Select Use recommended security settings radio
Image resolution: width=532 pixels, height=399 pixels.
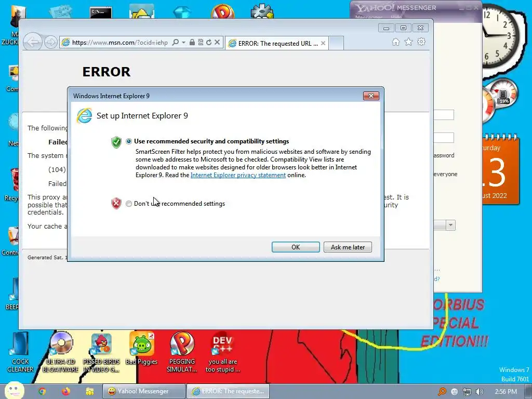pyautogui.click(x=129, y=141)
